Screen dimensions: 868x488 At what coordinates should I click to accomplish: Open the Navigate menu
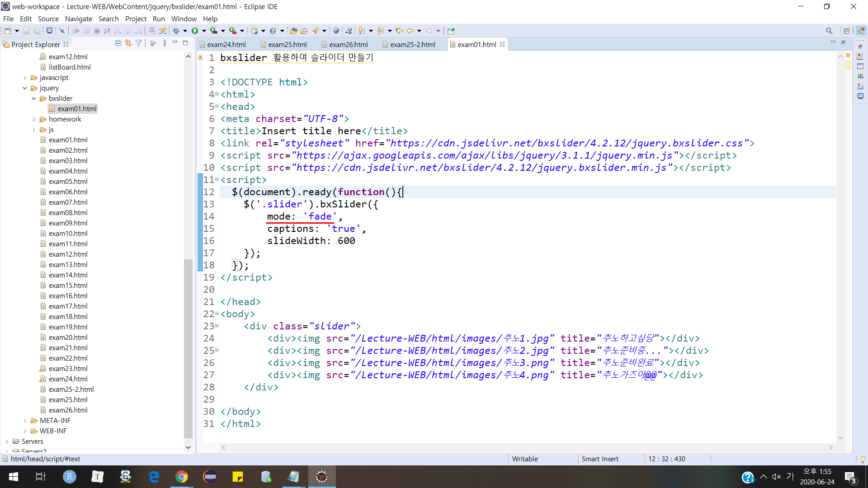78,19
